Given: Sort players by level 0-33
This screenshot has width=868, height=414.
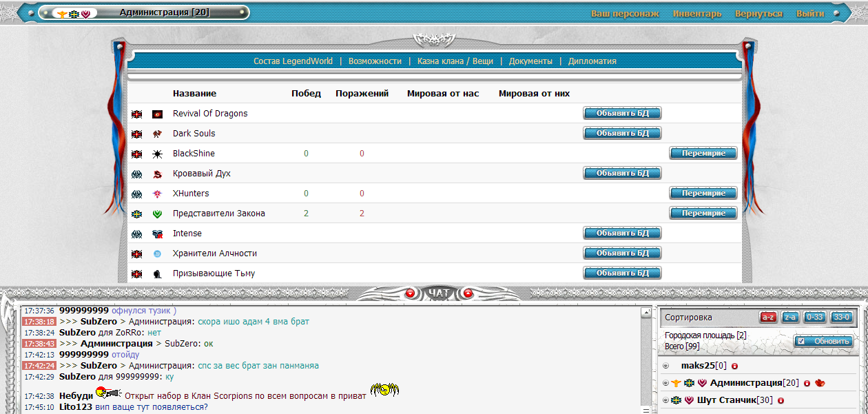Looking at the screenshot, I should (815, 317).
